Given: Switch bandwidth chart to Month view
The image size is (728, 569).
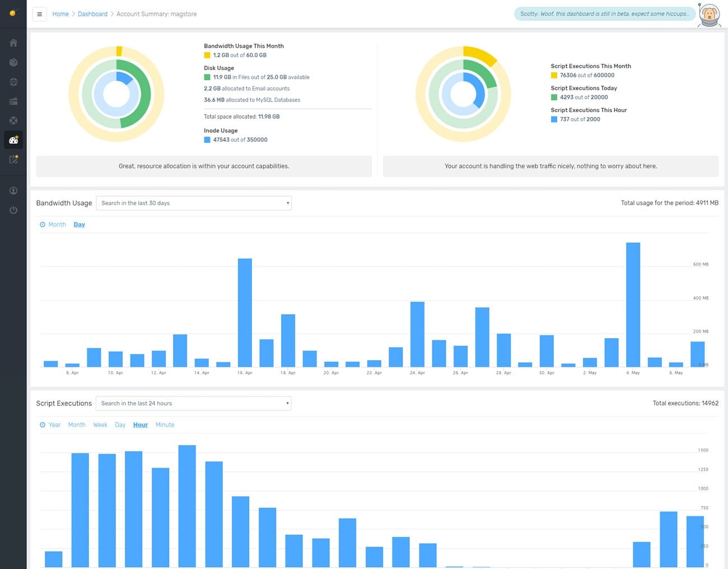Looking at the screenshot, I should pyautogui.click(x=57, y=225).
